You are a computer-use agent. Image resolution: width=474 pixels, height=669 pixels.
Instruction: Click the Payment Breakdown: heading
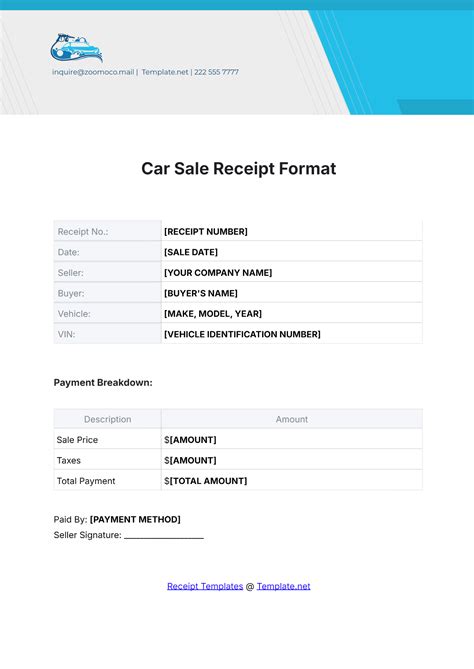click(103, 382)
